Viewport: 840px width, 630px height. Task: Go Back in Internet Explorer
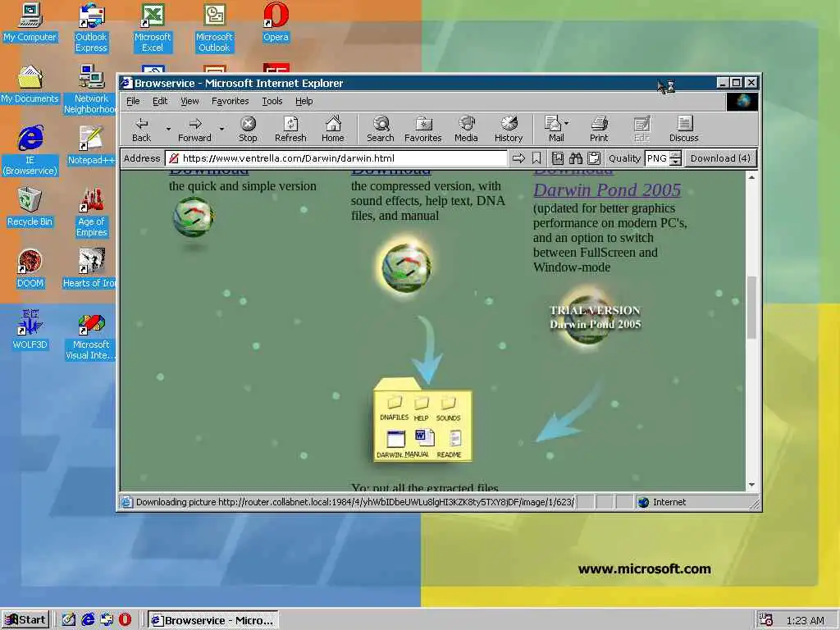click(x=141, y=129)
